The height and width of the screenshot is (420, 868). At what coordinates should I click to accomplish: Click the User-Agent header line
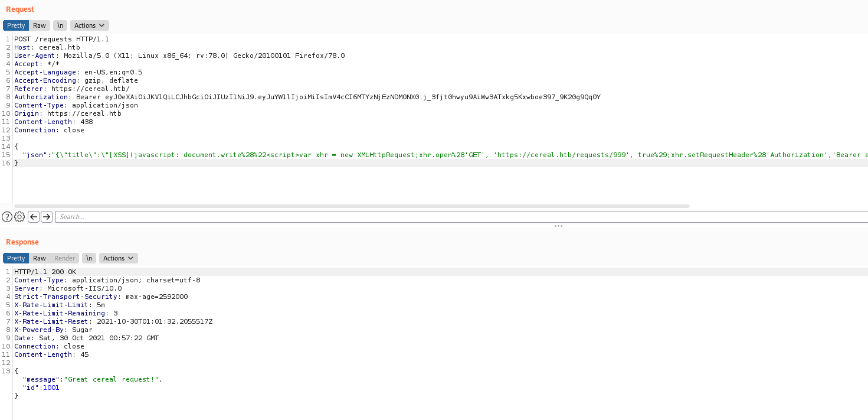[179, 56]
